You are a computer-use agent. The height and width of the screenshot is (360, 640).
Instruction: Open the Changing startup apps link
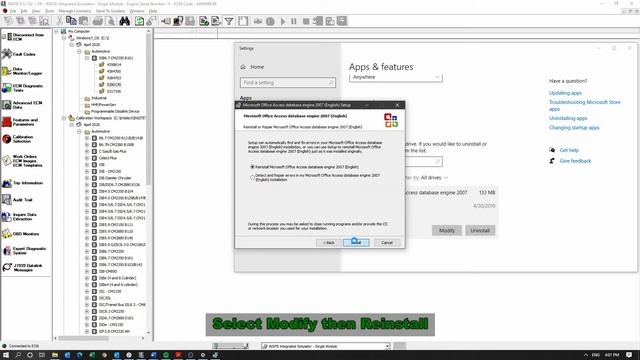[x=574, y=128]
